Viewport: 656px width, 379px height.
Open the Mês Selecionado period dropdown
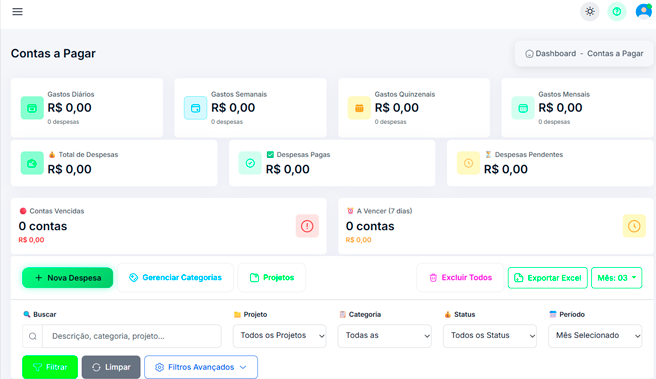pos(595,335)
